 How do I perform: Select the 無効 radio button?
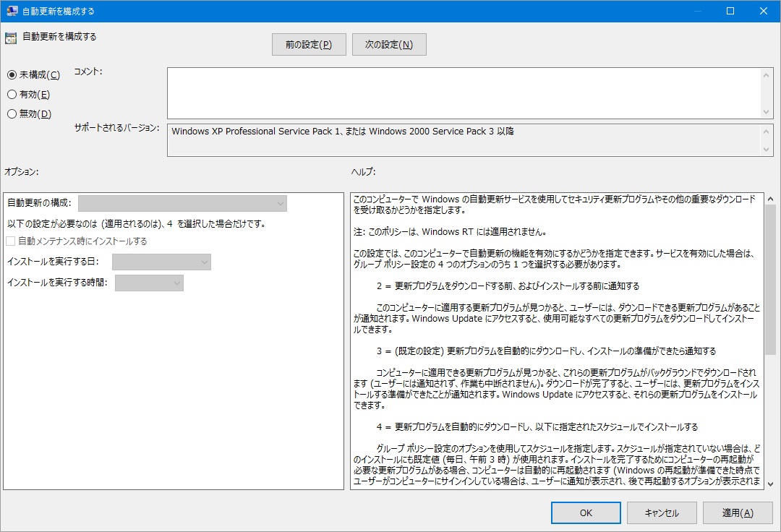tap(12, 113)
